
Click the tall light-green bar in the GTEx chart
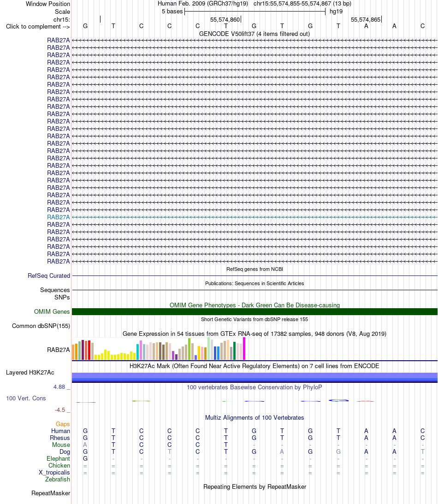point(209,348)
